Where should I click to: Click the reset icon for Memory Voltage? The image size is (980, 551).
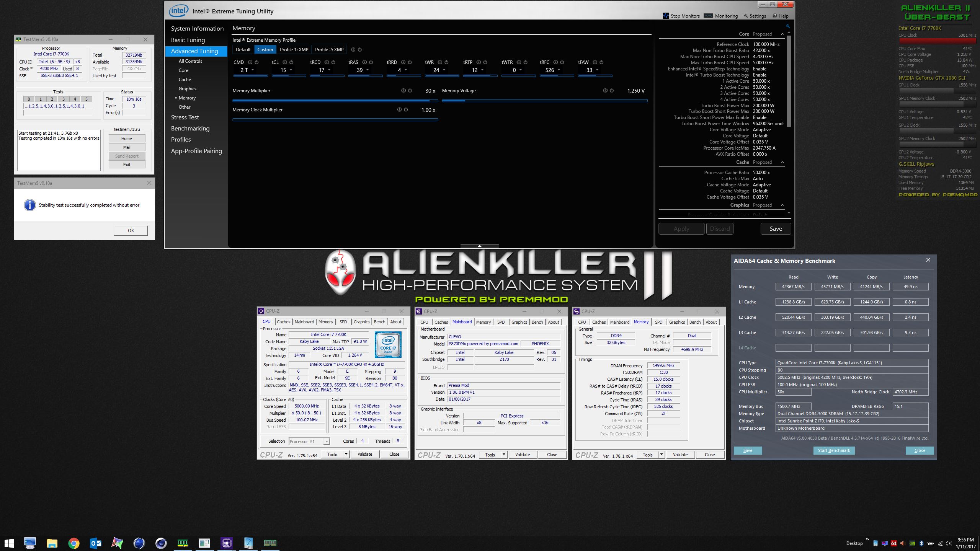click(x=612, y=91)
